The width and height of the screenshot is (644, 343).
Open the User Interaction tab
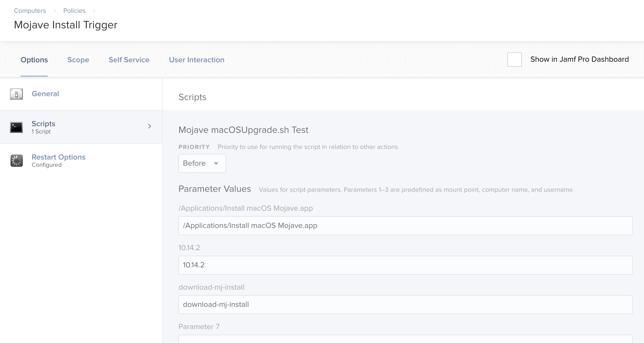pos(197,60)
